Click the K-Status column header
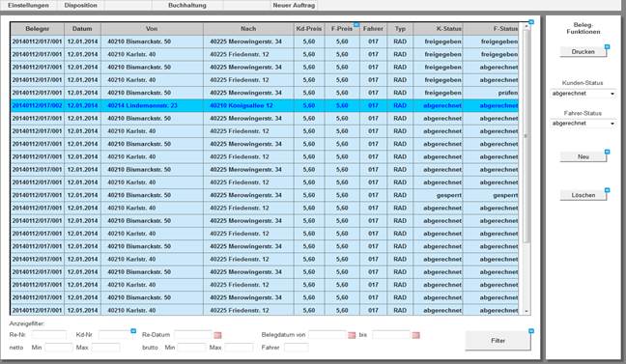 click(439, 29)
